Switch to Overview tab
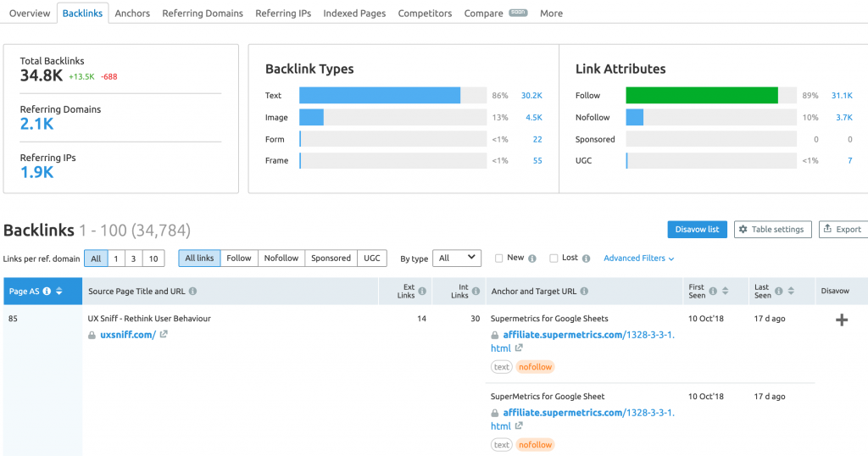The width and height of the screenshot is (868, 456). point(30,14)
